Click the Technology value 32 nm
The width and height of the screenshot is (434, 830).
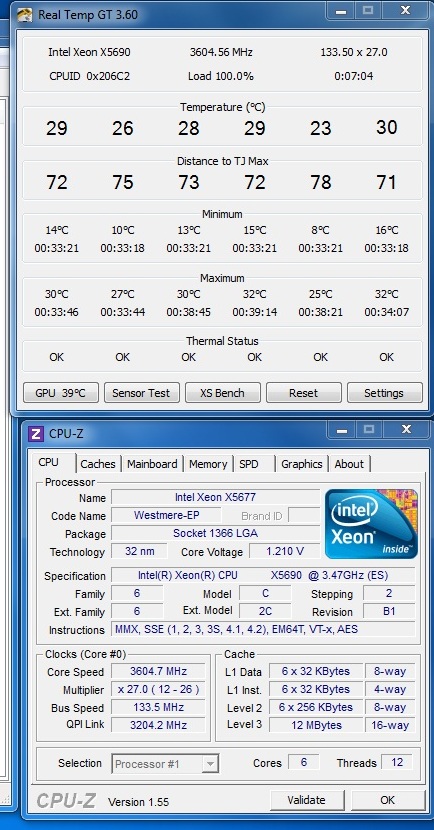pyautogui.click(x=140, y=551)
